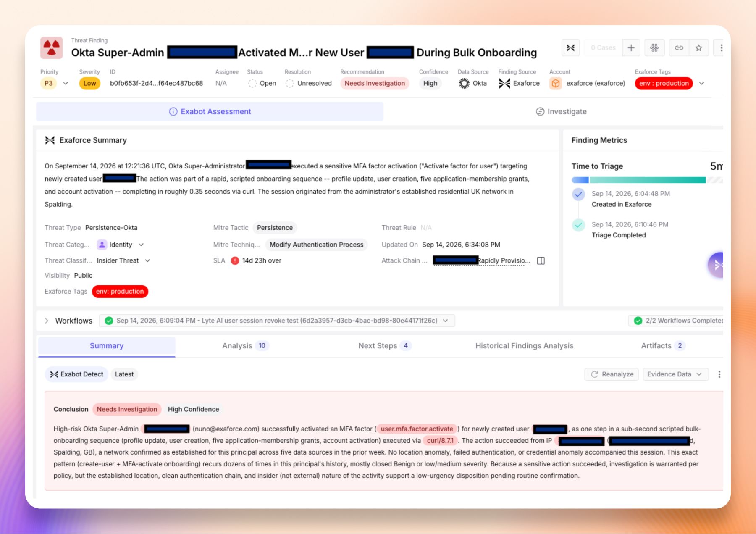
Task: Click the Latest chip
Action: (124, 374)
